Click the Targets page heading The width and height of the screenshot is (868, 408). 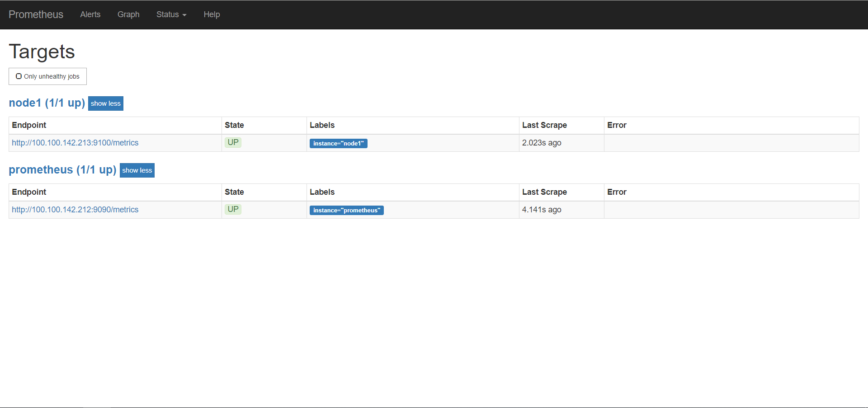(42, 52)
